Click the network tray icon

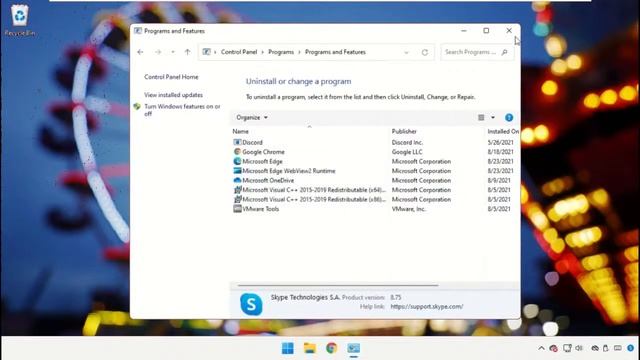click(x=567, y=348)
